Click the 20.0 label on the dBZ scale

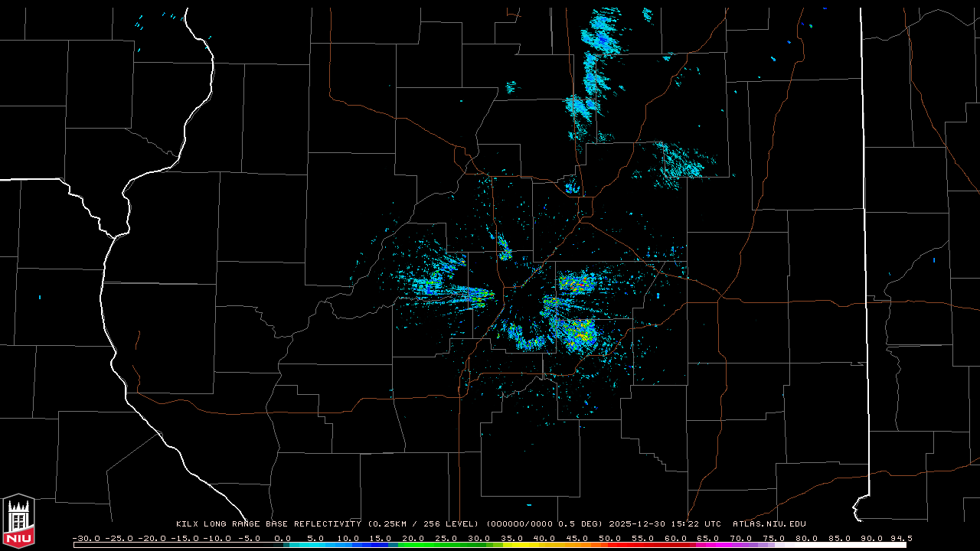[x=413, y=538]
